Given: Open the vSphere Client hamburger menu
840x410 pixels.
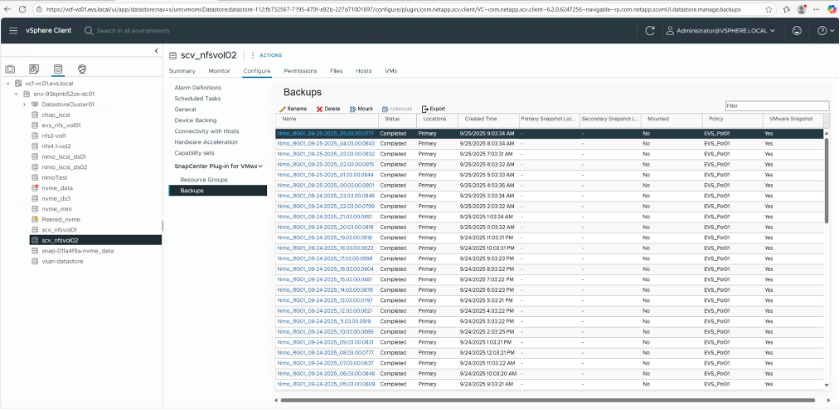Looking at the screenshot, I should [14, 31].
